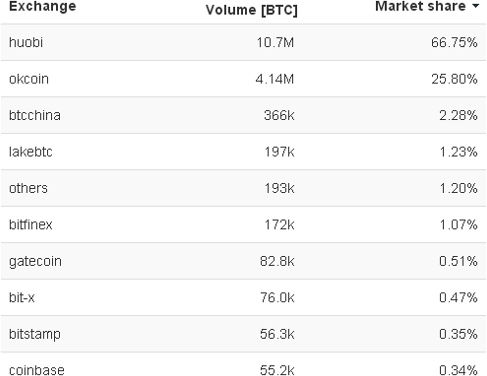
Task: Open the bitstamp exchange row
Action: pyautogui.click(x=243, y=334)
